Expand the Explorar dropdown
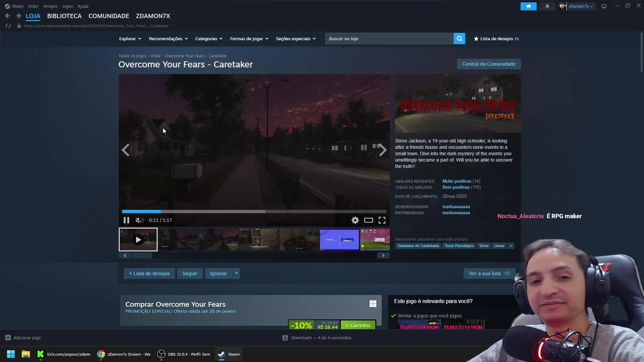 [130, 39]
